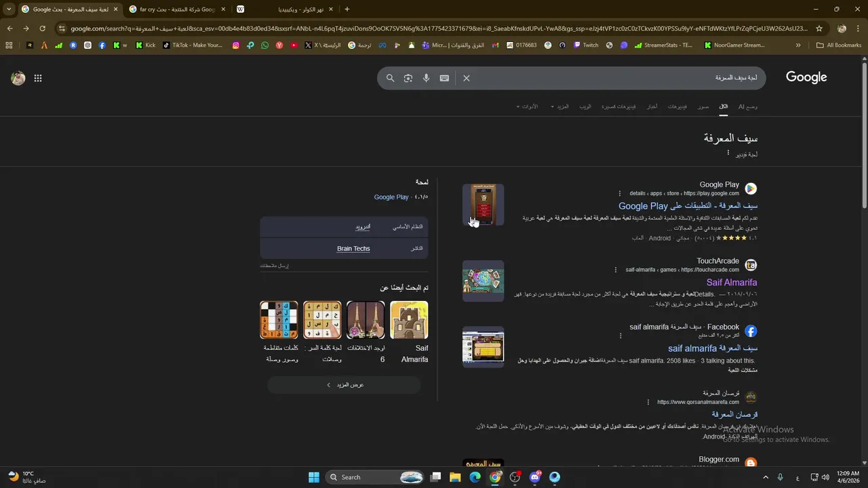This screenshot has height=488, width=868.
Task: Open TouchArcade result thumbnail
Action: coord(484,281)
